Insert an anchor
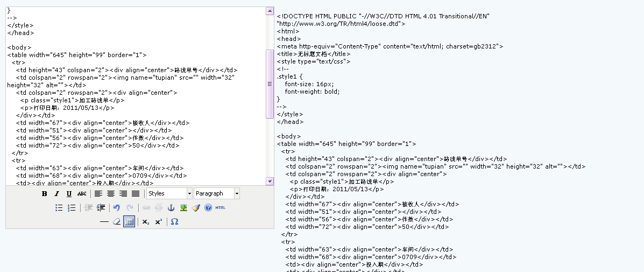The image size is (644, 272). pos(172,208)
